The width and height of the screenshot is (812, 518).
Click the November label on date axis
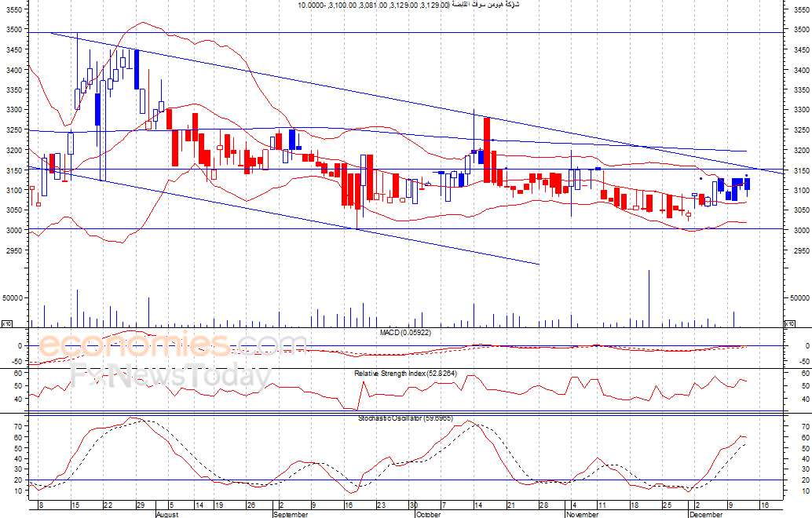tap(583, 515)
